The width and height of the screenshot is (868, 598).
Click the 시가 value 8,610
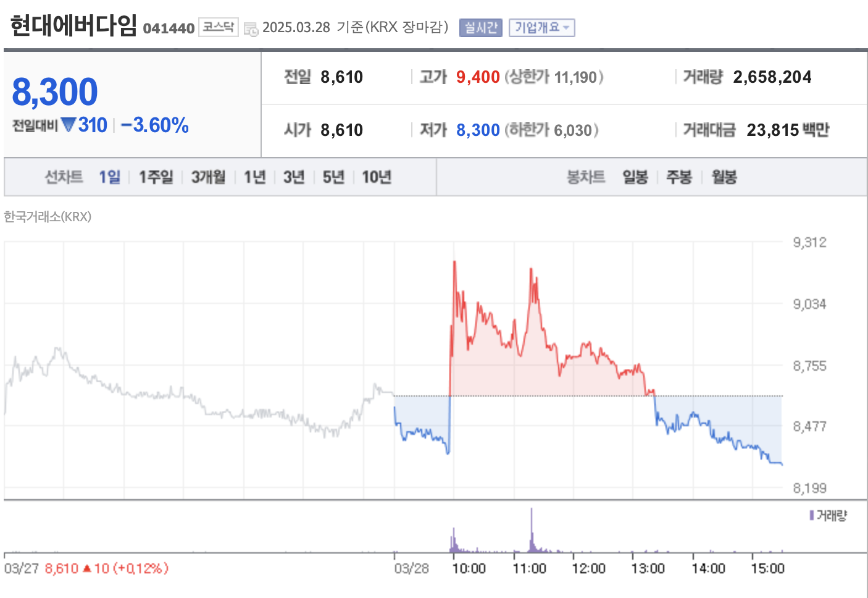coord(341,130)
